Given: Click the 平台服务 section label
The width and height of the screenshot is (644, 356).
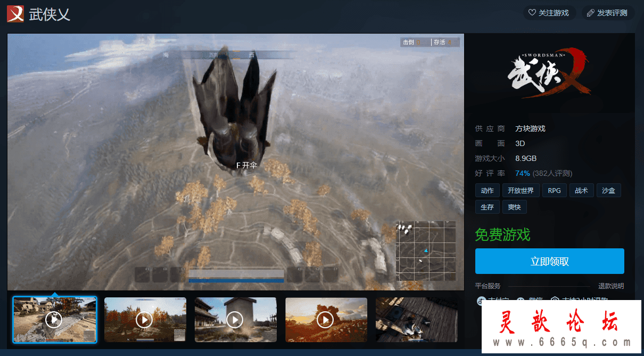Looking at the screenshot, I should tap(488, 286).
